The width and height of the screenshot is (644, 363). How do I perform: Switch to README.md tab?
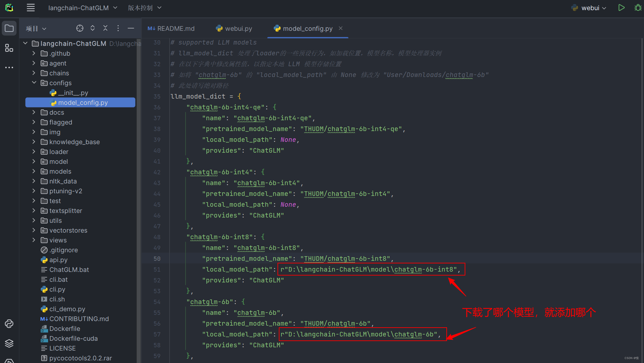tap(171, 29)
